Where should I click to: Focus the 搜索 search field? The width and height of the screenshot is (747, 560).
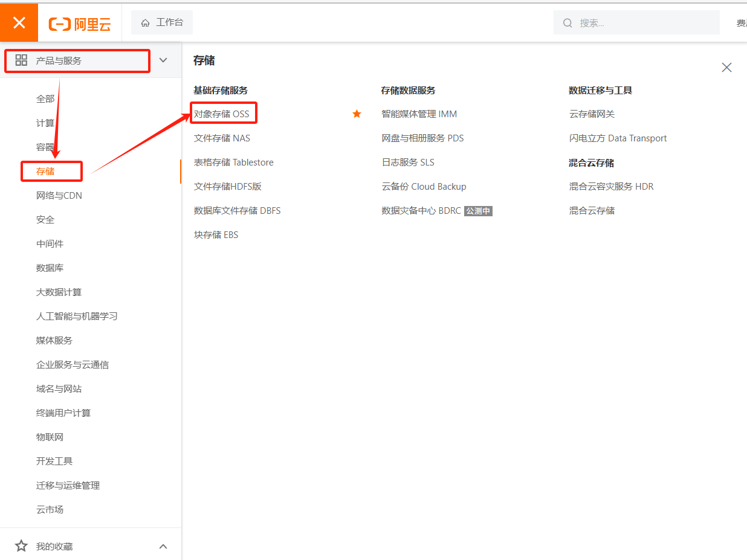point(636,22)
